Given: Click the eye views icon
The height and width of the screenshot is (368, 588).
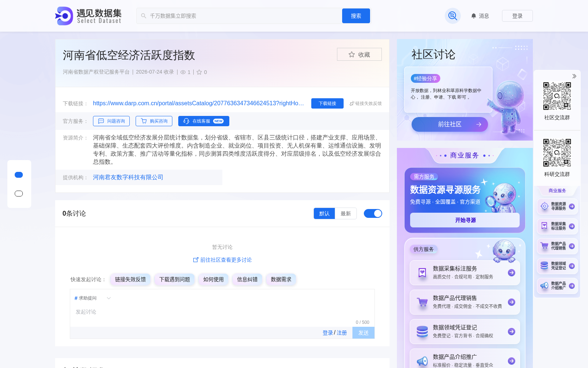Looking at the screenshot, I should click(183, 72).
